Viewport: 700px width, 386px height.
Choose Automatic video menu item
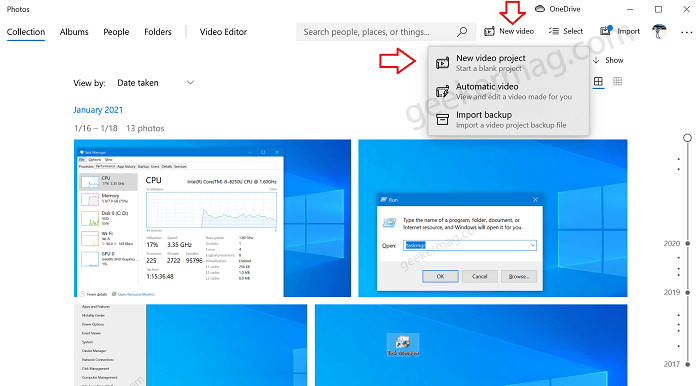(508, 91)
